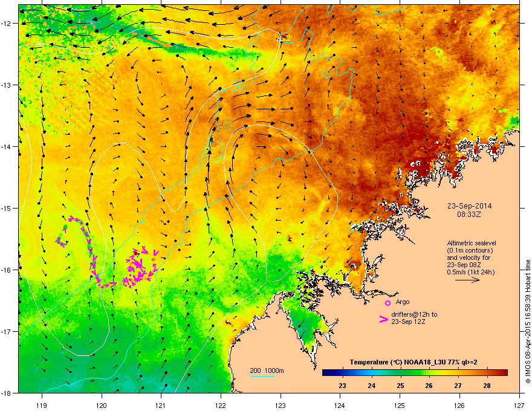This screenshot has width=532, height=411.
Task: Click the latitude axis label -14
Action: (7, 146)
